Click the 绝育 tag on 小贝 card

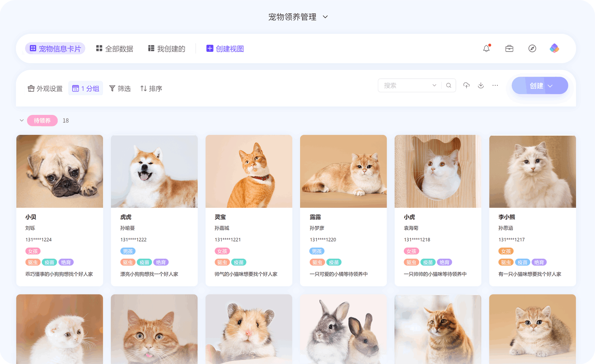66,262
